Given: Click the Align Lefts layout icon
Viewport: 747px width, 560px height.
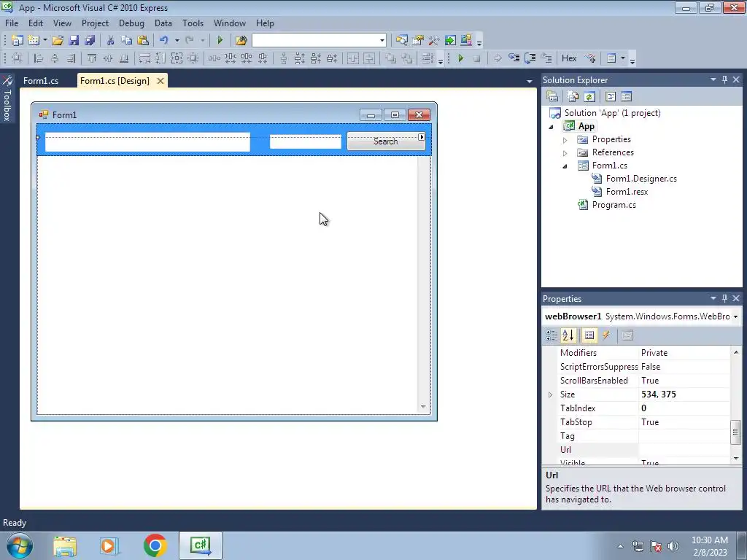Looking at the screenshot, I should point(39,58).
